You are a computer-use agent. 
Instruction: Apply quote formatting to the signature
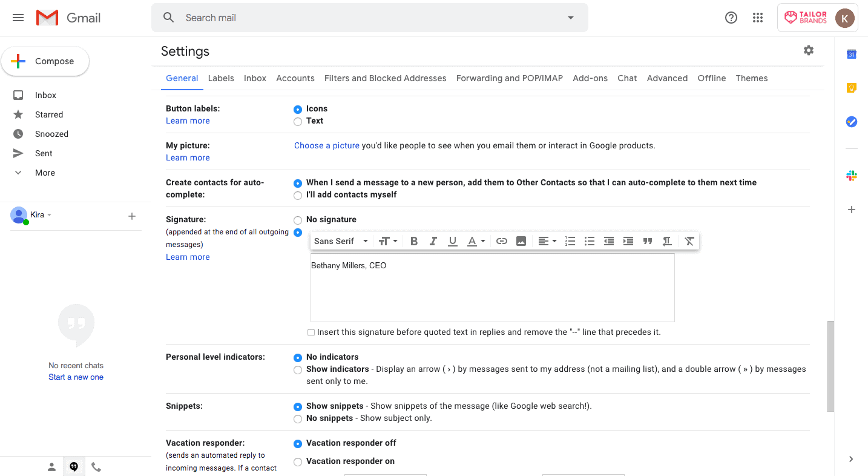click(648, 241)
